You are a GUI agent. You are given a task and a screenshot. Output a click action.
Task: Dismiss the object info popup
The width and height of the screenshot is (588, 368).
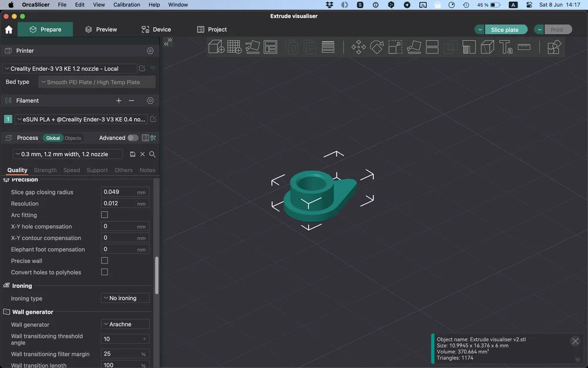(575, 341)
